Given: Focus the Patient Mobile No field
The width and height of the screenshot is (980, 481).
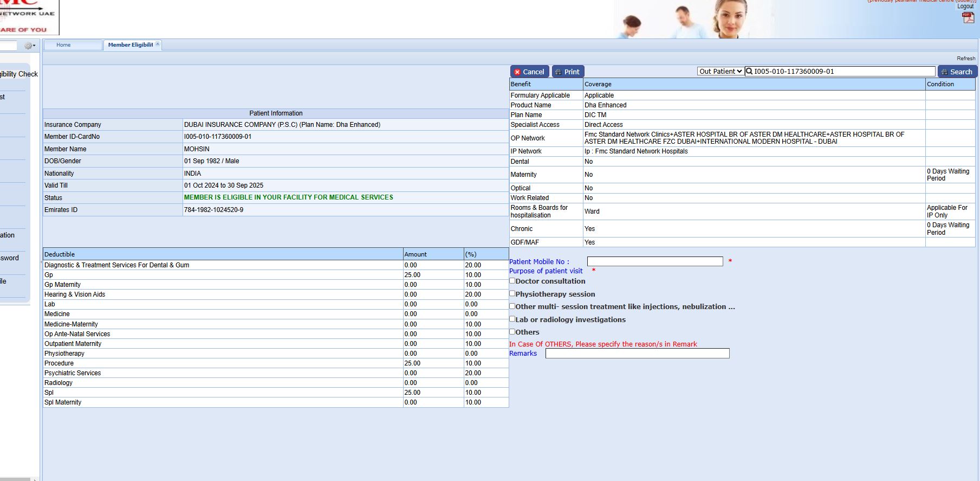Looking at the screenshot, I should click(x=654, y=261).
